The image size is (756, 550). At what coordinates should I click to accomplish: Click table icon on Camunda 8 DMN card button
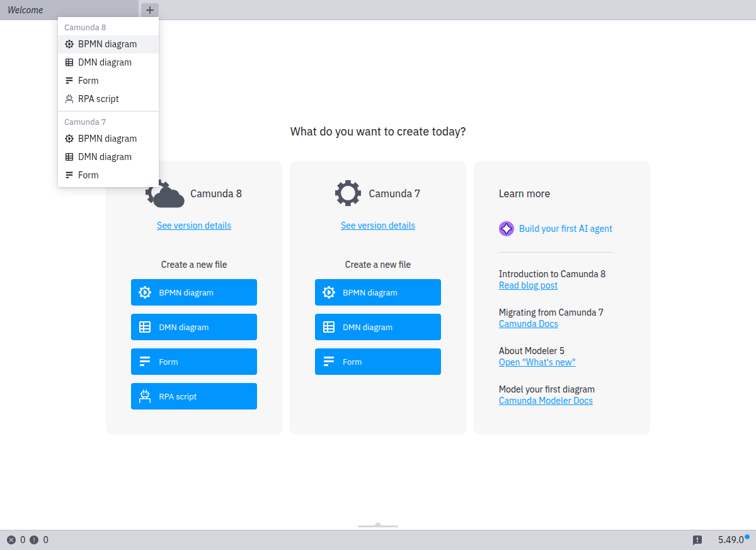point(145,327)
